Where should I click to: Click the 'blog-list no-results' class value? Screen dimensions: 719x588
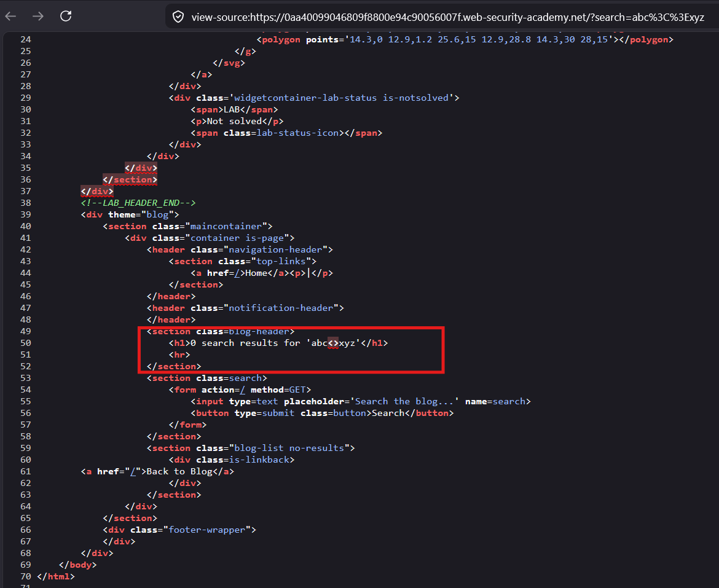[289, 448]
